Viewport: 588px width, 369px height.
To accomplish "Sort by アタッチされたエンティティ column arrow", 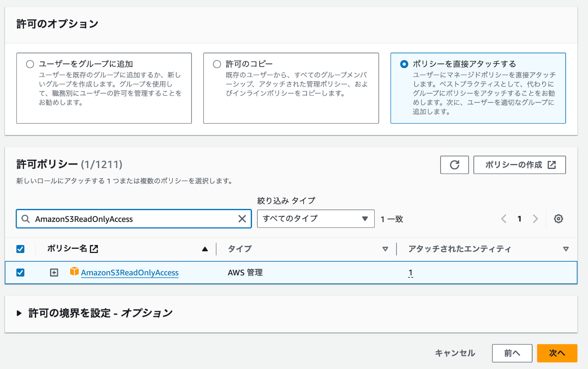I will [x=566, y=249].
